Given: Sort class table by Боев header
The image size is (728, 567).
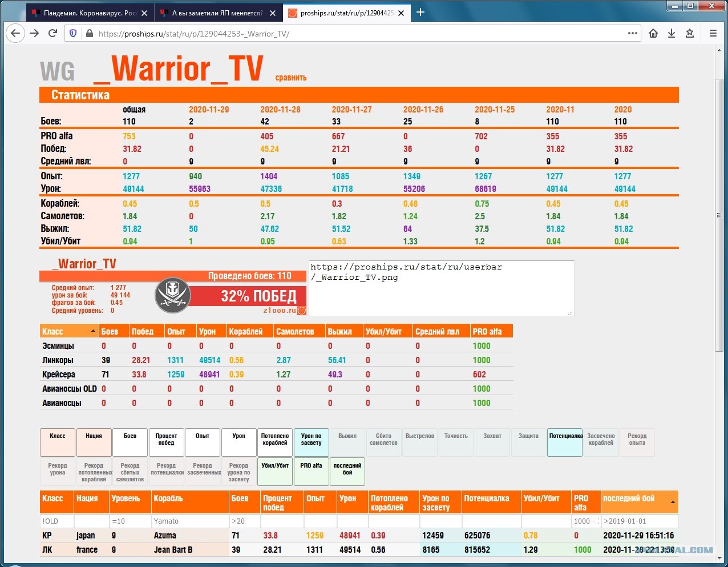Looking at the screenshot, I should coord(114,331).
